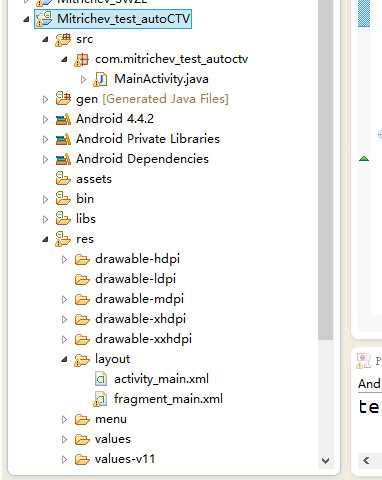Expand the Android 4.4.2 node
The width and height of the screenshot is (382, 480).
point(45,119)
